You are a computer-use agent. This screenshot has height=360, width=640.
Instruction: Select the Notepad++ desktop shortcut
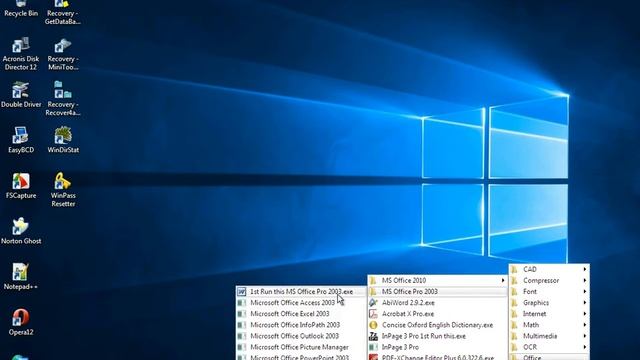[21, 277]
